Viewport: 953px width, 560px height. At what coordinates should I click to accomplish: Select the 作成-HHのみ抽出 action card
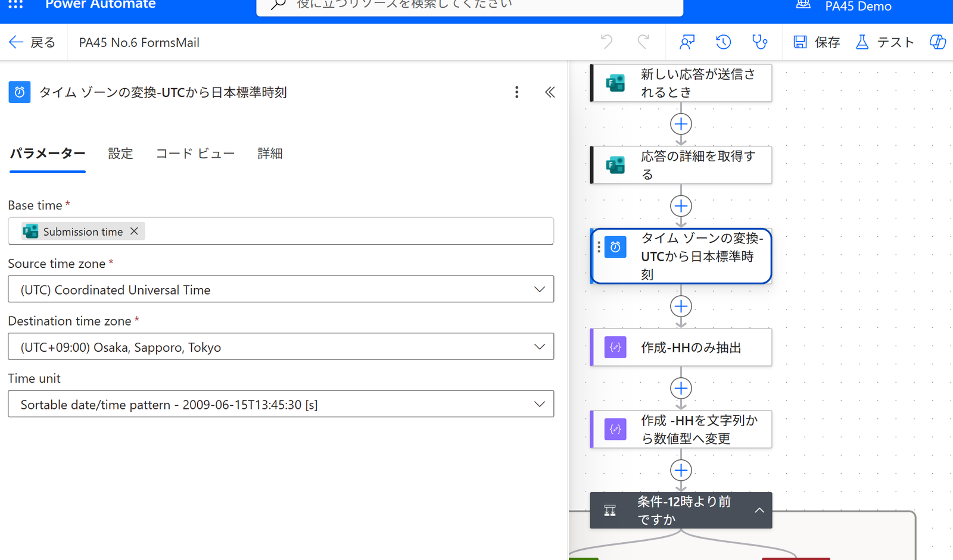pos(681,347)
